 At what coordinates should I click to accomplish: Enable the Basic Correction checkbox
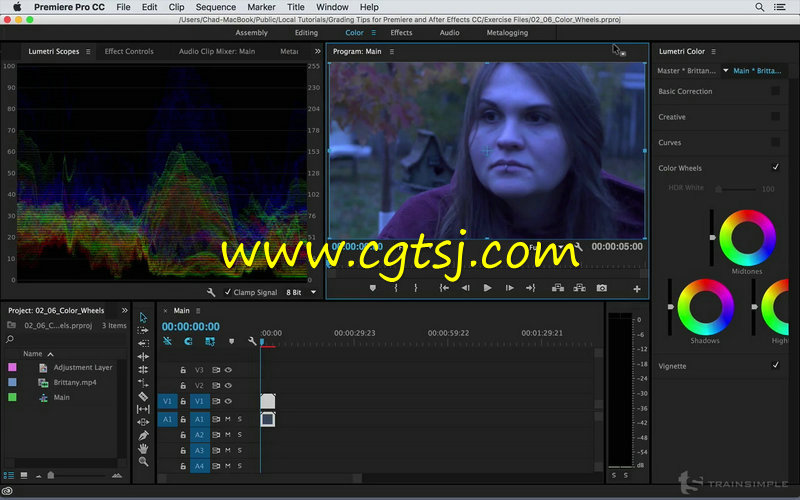pos(776,91)
